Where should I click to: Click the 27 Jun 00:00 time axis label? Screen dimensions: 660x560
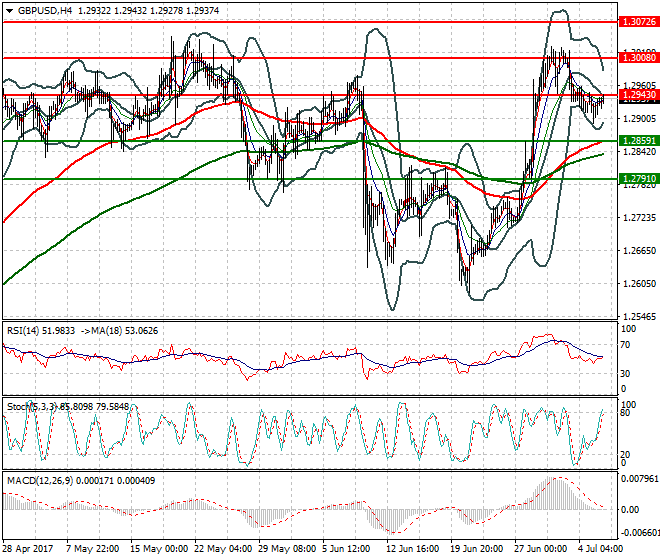click(x=540, y=549)
